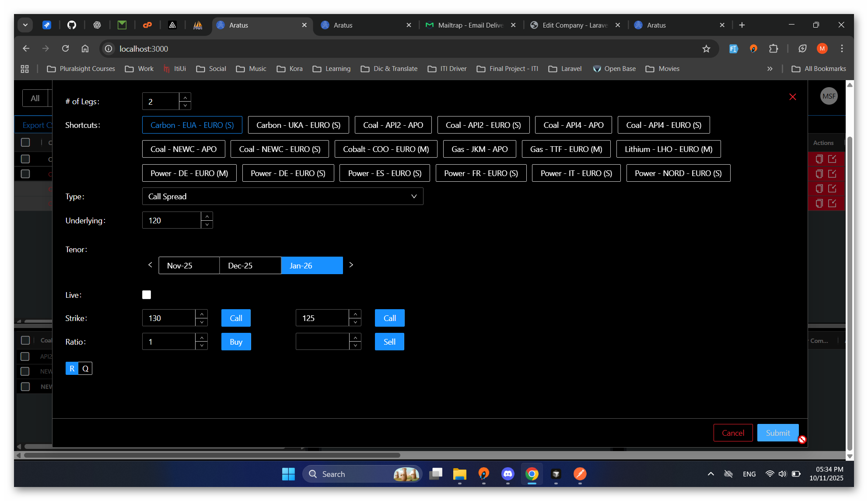Toggle first leg Call option type
Screen dimensions: 868x501
236,318
